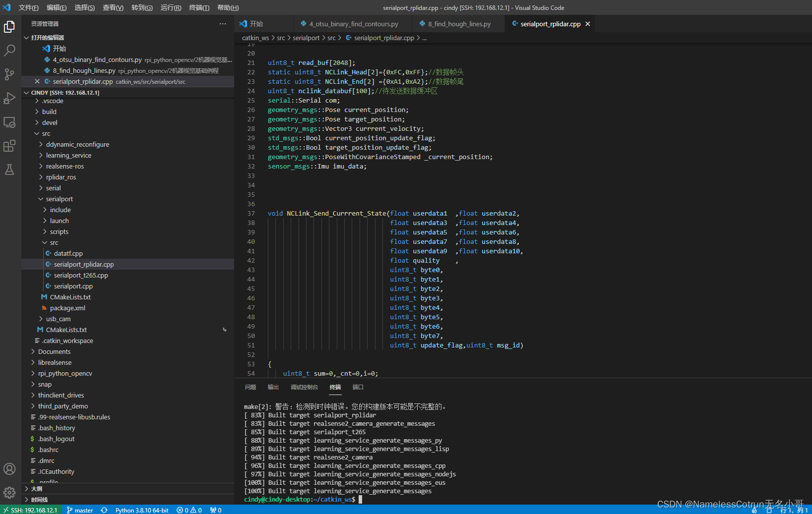Expand the rplidar_ros folder

click(x=61, y=177)
